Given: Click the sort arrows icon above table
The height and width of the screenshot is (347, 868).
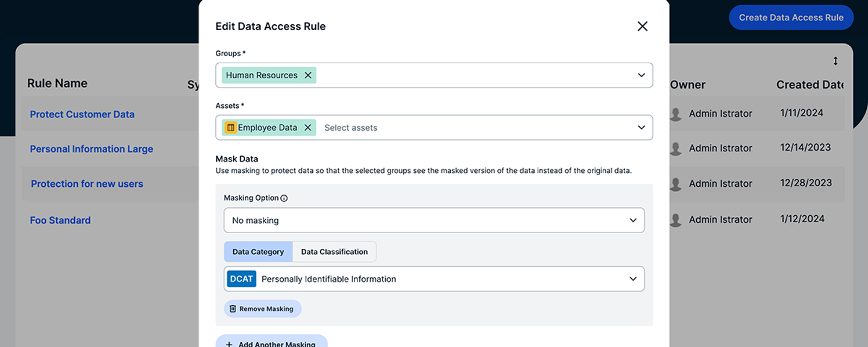Looking at the screenshot, I should [835, 61].
